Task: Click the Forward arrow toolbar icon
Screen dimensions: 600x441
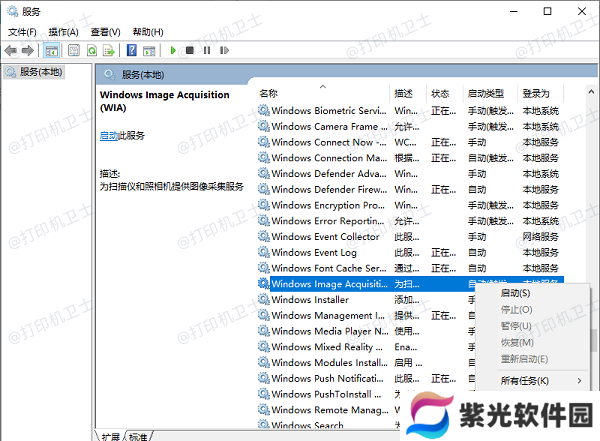Action: coord(28,51)
